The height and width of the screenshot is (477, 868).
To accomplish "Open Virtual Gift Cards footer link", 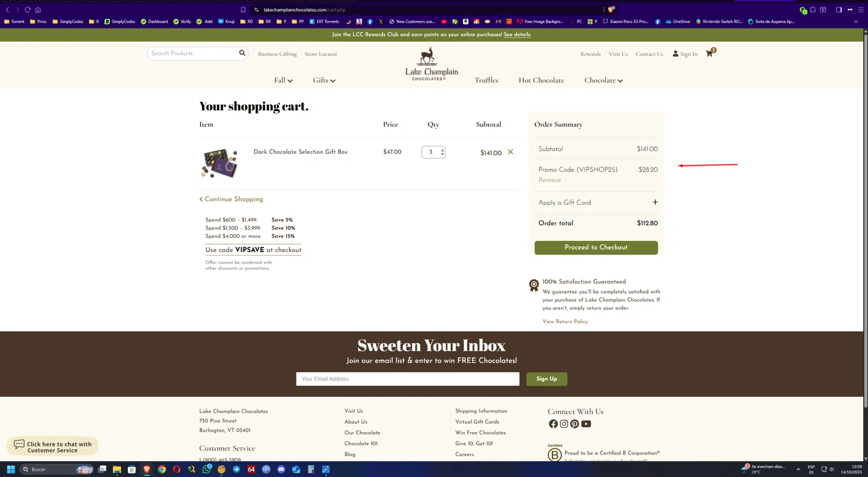I will click(x=477, y=422).
